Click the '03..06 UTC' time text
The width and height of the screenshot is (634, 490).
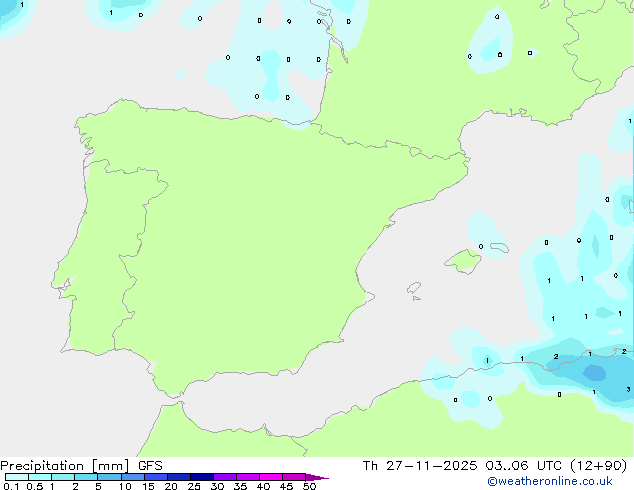pos(523,466)
